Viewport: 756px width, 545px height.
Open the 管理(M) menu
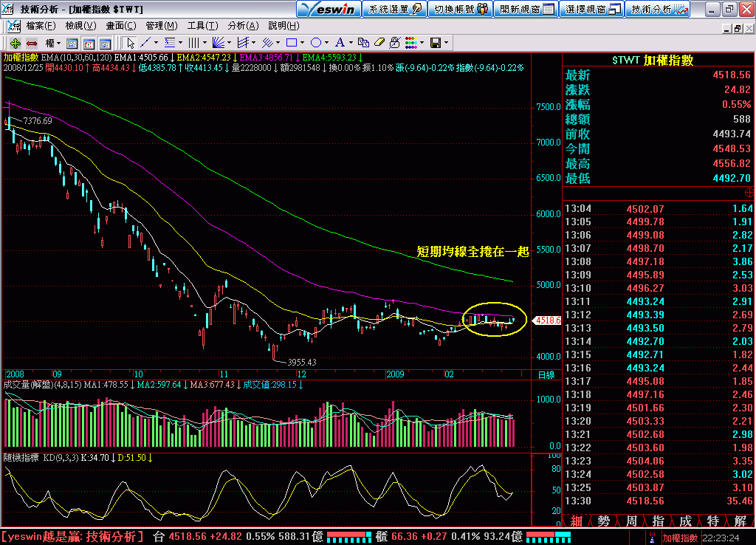click(x=162, y=26)
